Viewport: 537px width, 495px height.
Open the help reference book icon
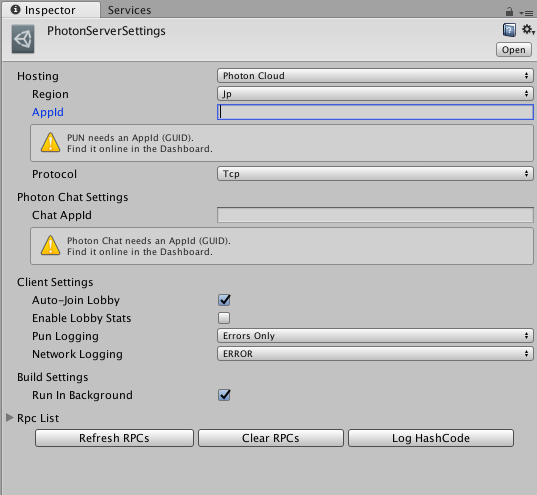[509, 30]
